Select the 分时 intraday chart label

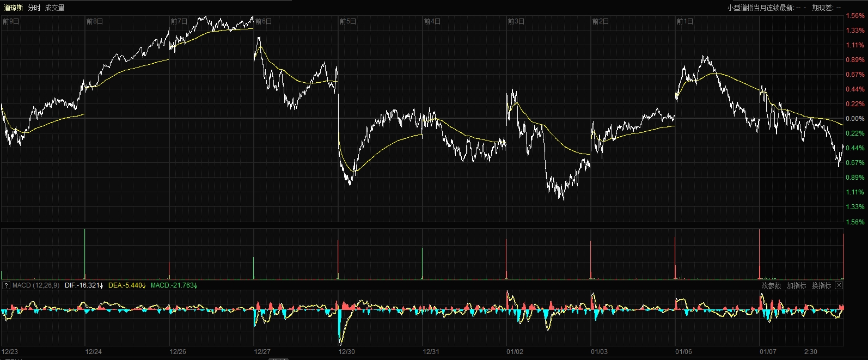point(34,8)
